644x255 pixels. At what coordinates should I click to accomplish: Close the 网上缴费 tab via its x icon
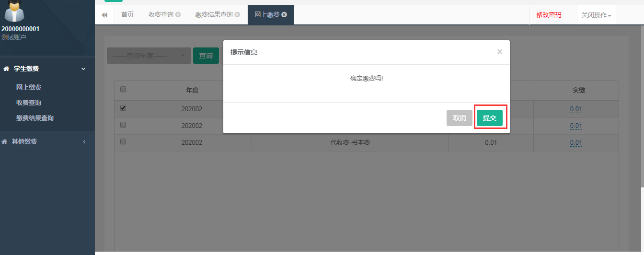point(284,15)
